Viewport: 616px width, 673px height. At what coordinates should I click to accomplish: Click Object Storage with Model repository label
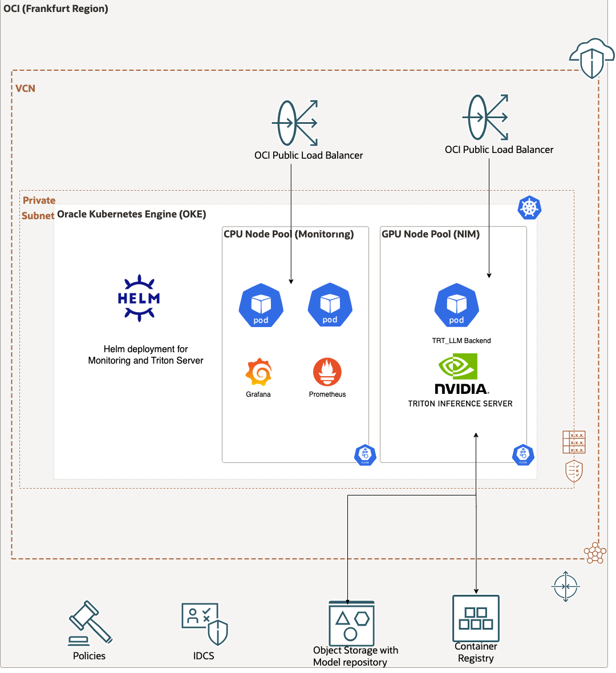[355, 656]
